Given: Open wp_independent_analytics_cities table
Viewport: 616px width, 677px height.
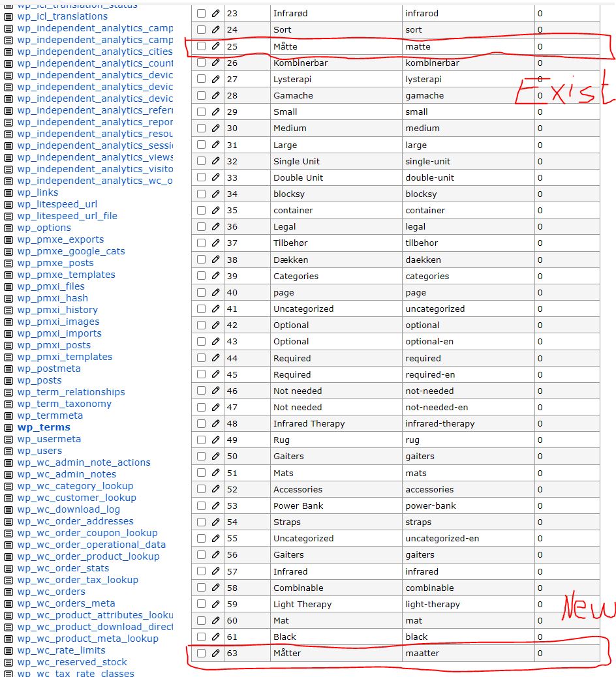Looking at the screenshot, I should click(95, 52).
